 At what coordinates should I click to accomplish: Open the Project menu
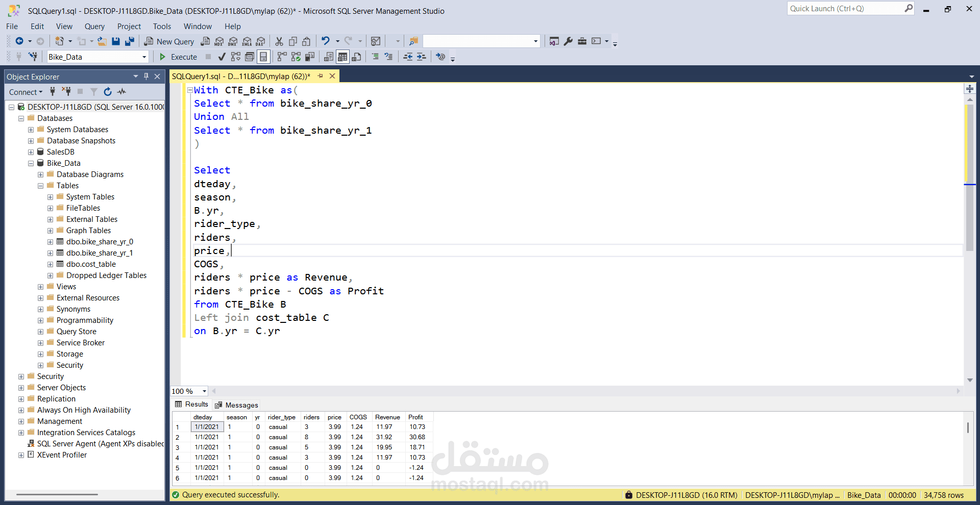coord(129,27)
